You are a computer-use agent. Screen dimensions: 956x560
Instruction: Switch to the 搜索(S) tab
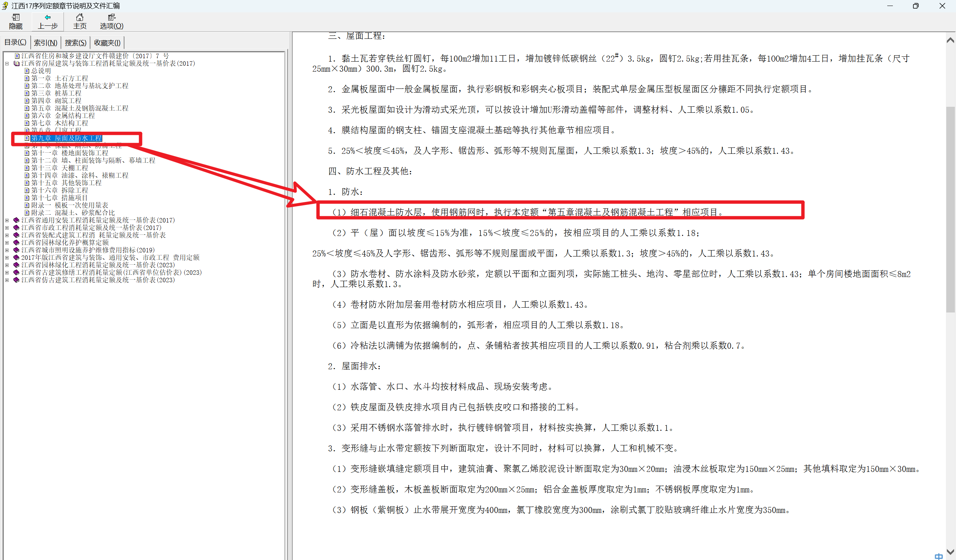[x=75, y=43]
